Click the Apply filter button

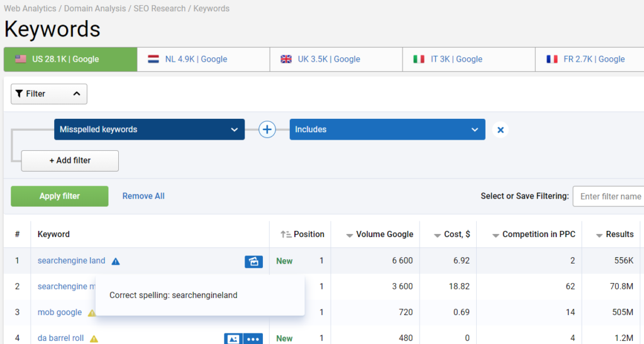pos(60,196)
